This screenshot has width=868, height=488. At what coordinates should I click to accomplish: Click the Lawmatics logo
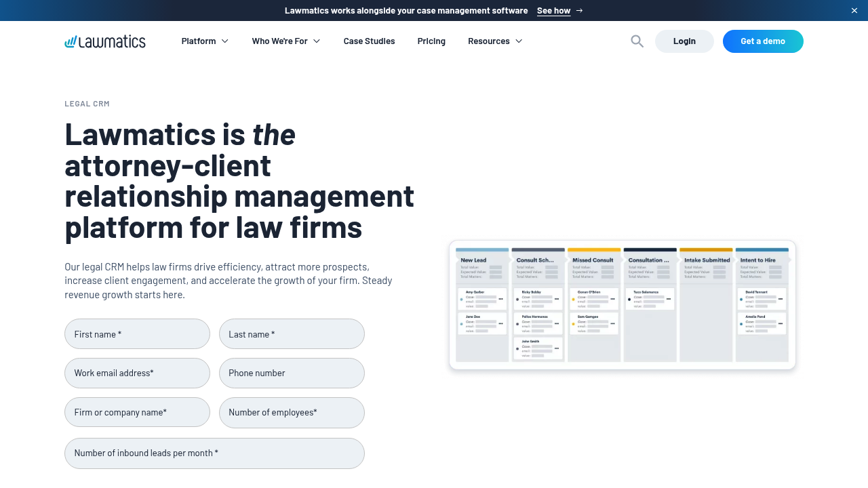coord(104,41)
